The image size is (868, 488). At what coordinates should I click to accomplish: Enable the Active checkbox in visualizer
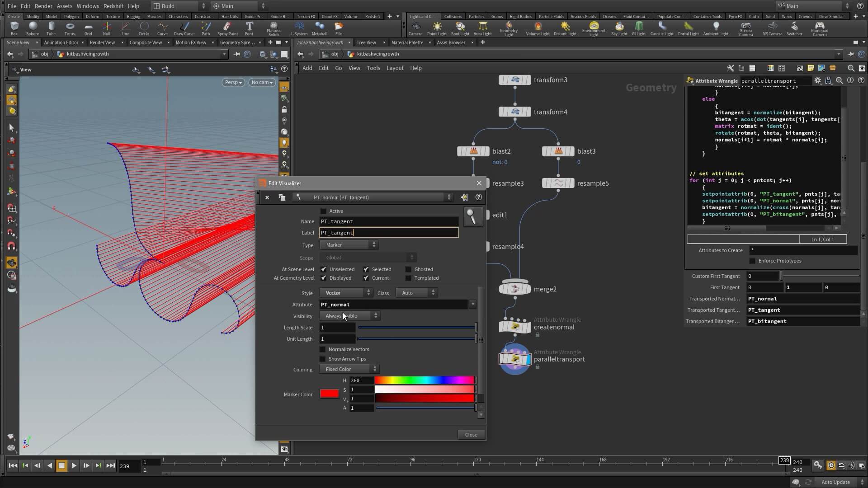click(323, 211)
